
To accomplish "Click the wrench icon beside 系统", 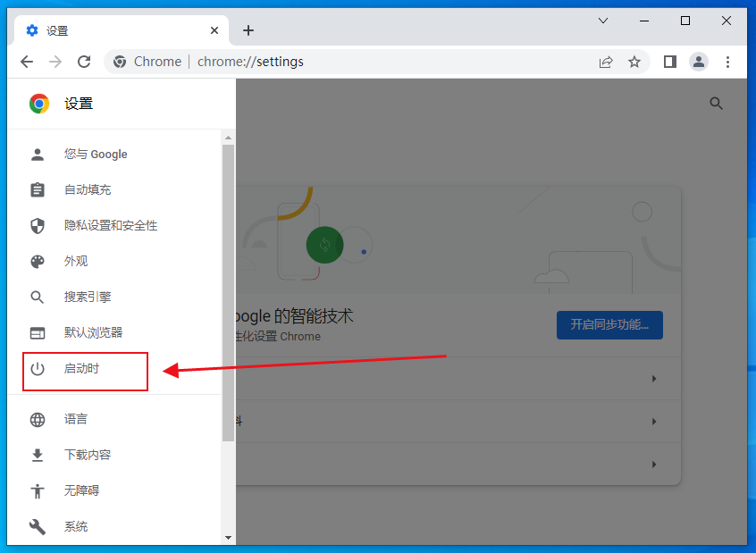I will [38, 526].
